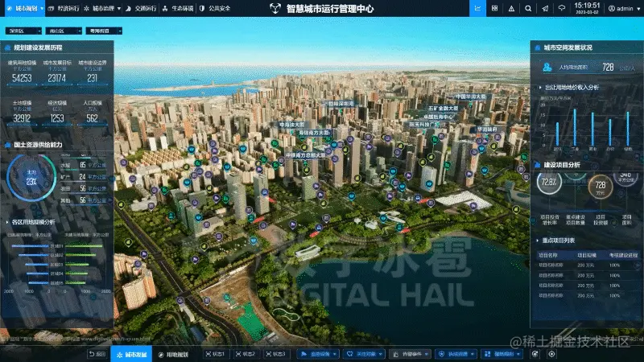Click the 15:19:51 clock display
Image resolution: width=644 pixels, height=362 pixels.
(587, 6)
